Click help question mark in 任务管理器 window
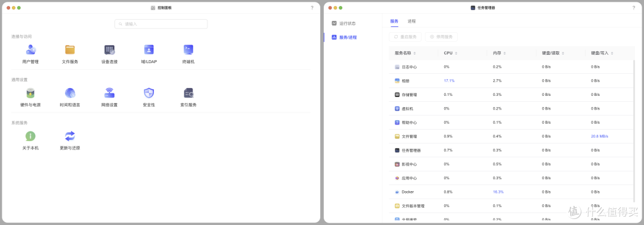Viewport: 644px width, 225px height. 633,8
